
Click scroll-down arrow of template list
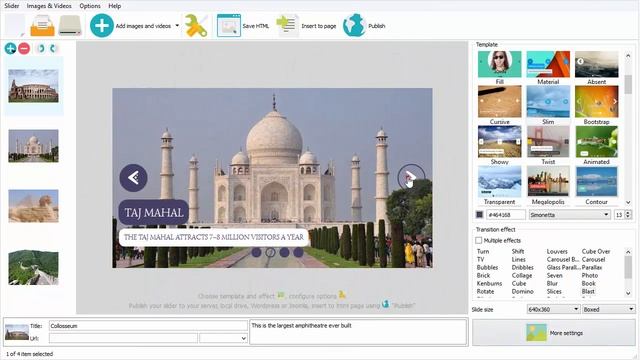coord(628,202)
